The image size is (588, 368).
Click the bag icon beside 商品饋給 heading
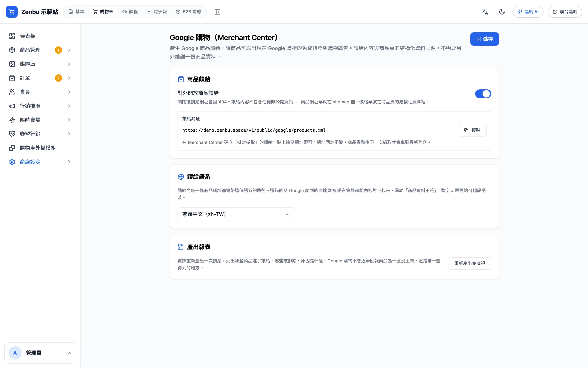click(181, 79)
